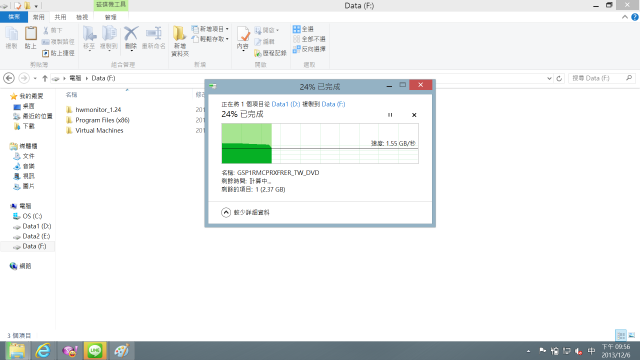Select Desktop under Favorites
This screenshot has height=360, width=640.
coord(24,106)
